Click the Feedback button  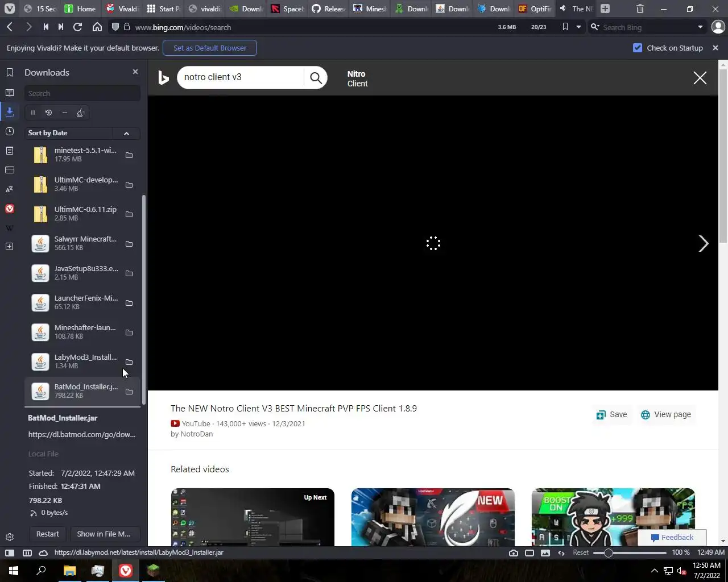pyautogui.click(x=672, y=537)
